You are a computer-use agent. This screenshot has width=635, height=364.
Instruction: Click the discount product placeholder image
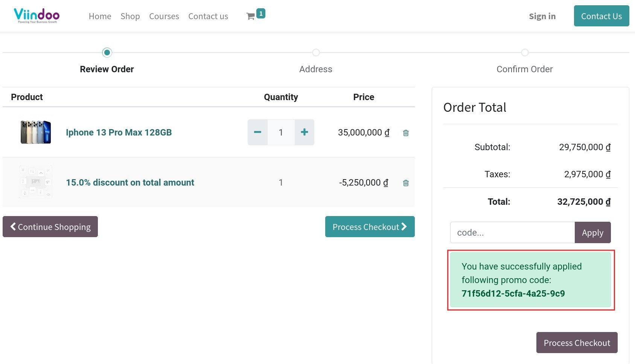(36, 182)
